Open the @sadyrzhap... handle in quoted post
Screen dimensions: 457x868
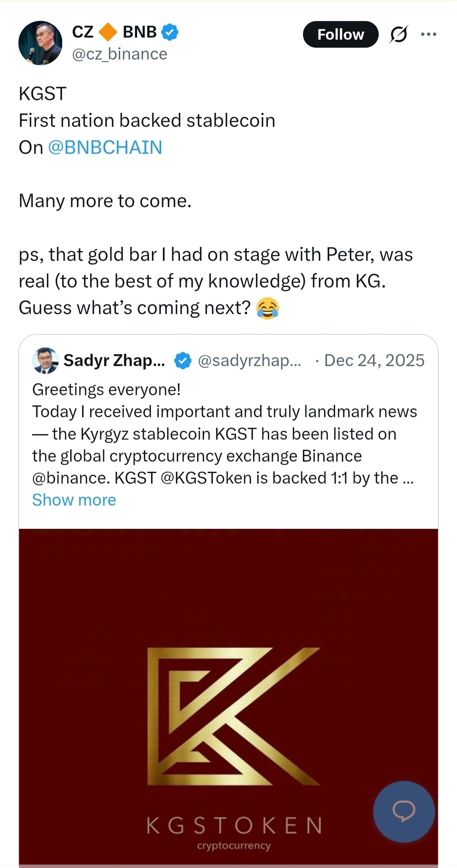249,361
